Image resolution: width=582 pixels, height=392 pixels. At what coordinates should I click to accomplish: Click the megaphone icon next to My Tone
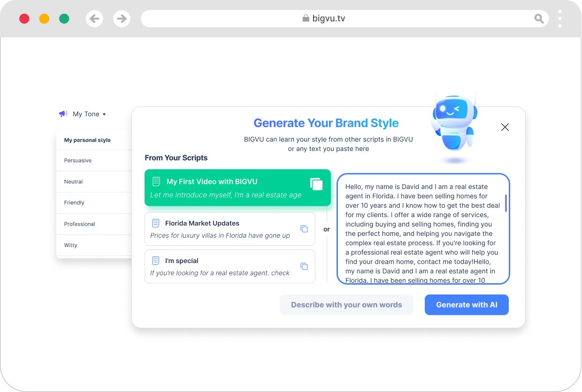click(63, 114)
